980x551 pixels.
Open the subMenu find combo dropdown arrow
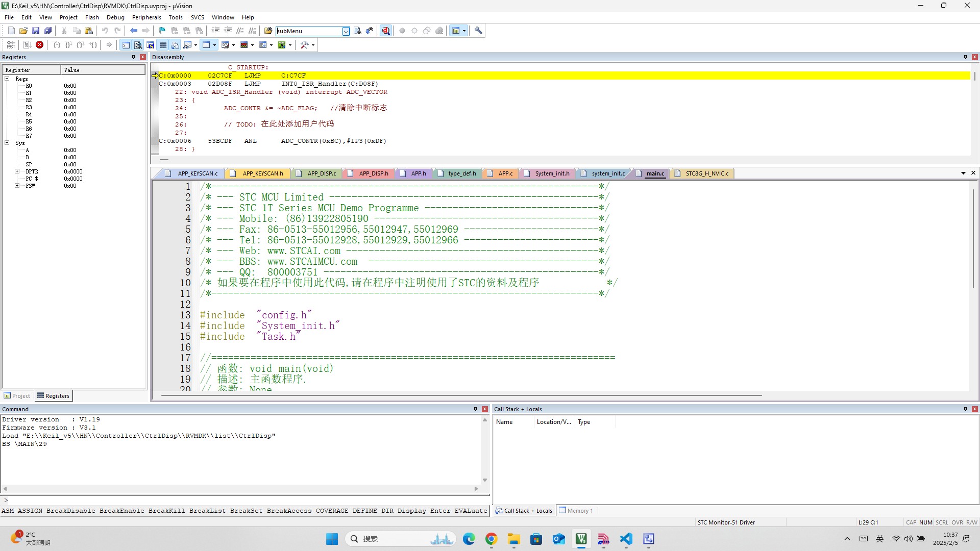346,31
